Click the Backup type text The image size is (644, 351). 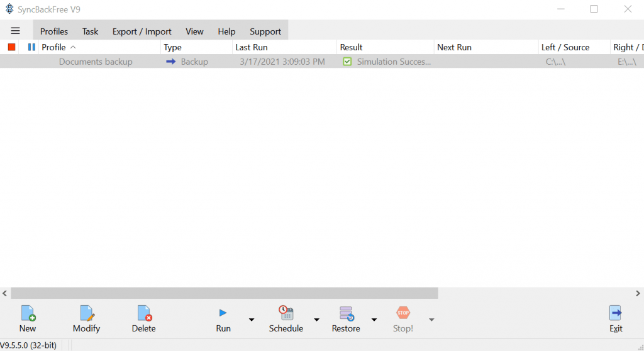pos(194,62)
